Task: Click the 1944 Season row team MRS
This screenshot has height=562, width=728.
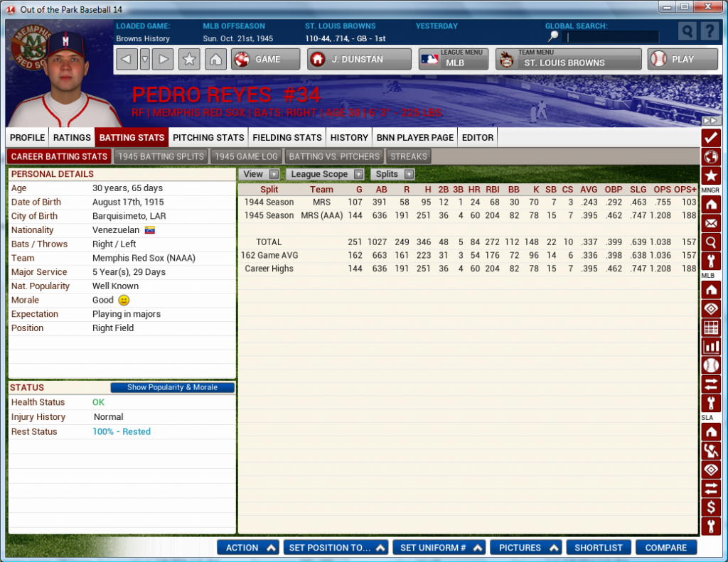Action: 321,202
